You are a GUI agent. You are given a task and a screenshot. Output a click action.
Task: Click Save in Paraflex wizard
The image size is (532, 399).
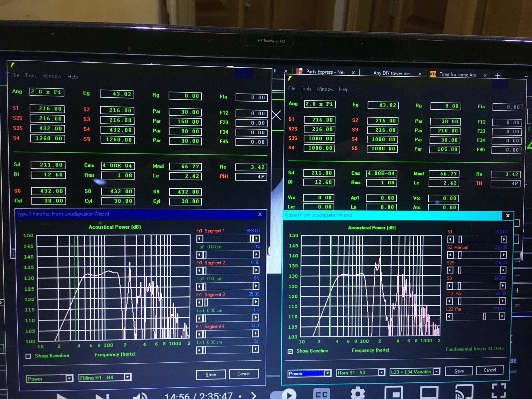click(x=211, y=374)
